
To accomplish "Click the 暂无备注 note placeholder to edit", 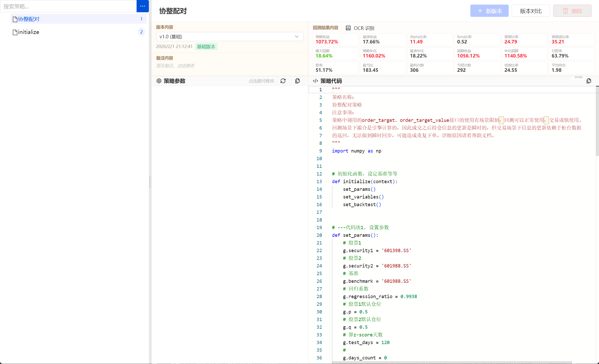I will 175,66.
